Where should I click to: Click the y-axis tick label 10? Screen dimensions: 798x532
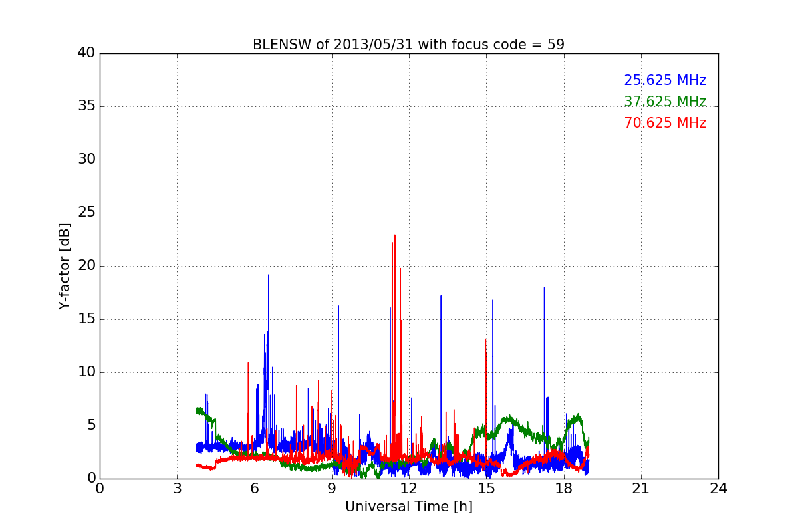(86, 372)
